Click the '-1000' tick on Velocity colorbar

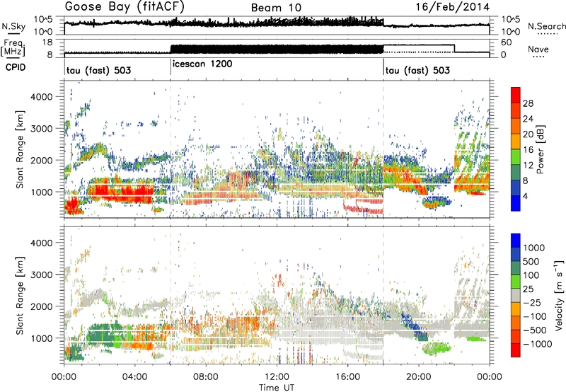coord(537,344)
